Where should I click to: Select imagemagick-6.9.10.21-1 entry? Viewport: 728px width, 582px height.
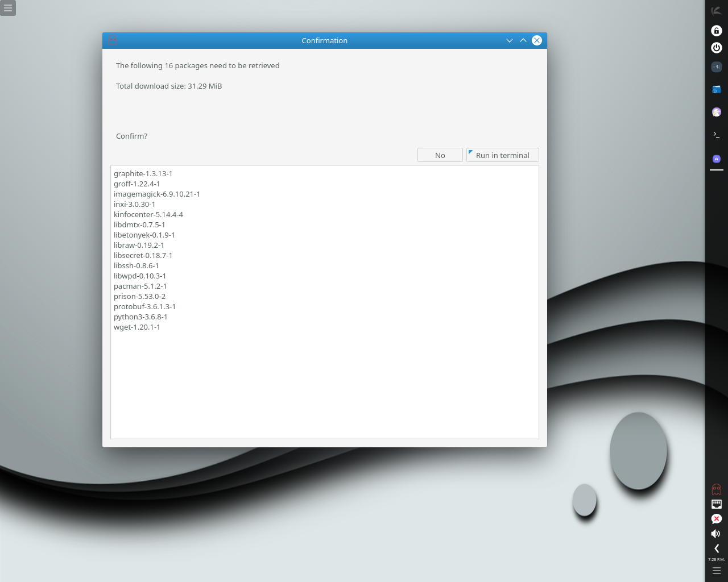[157, 194]
